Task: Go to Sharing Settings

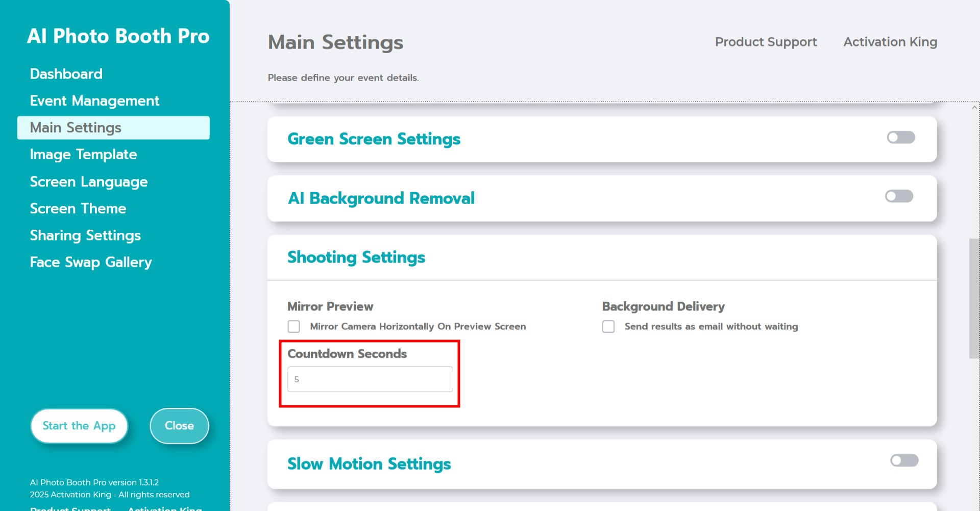Action: 85,235
